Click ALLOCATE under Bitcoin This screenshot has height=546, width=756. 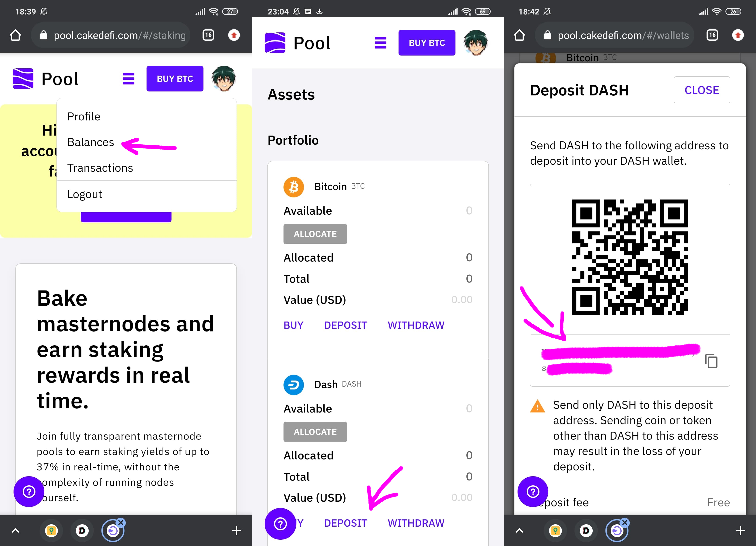[315, 234]
